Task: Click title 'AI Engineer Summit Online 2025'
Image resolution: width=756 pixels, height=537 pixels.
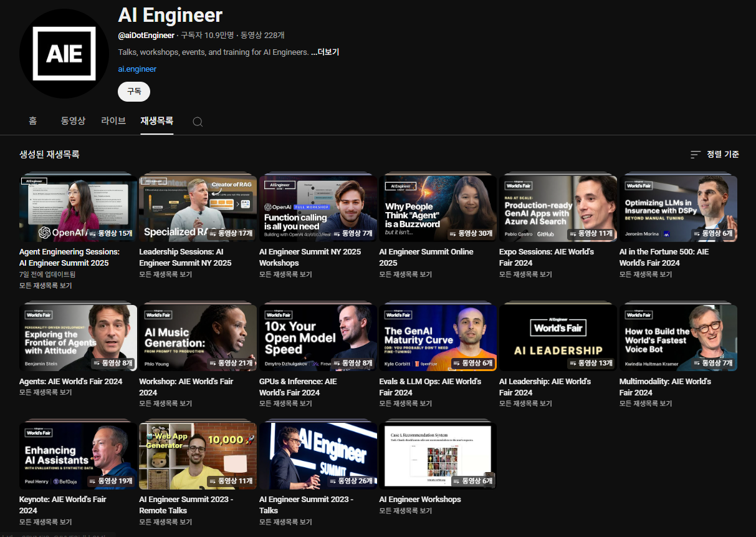Action: tap(426, 258)
